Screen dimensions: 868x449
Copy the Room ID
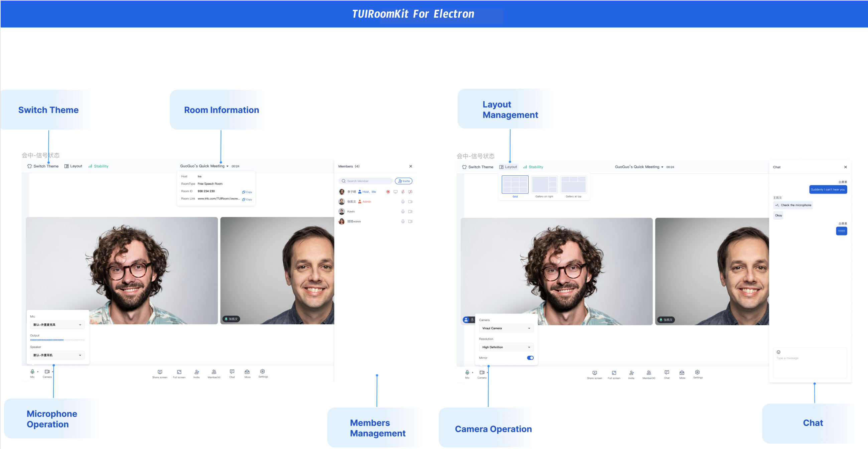pyautogui.click(x=247, y=192)
